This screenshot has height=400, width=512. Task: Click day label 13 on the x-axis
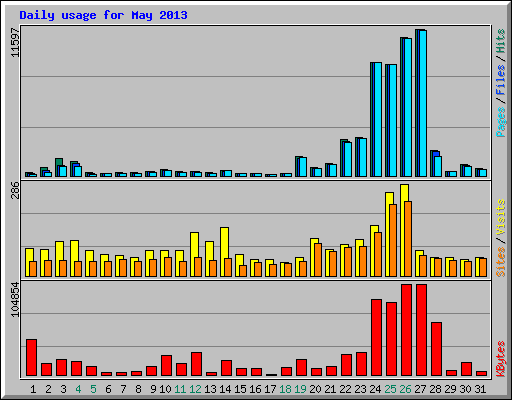(x=210, y=389)
